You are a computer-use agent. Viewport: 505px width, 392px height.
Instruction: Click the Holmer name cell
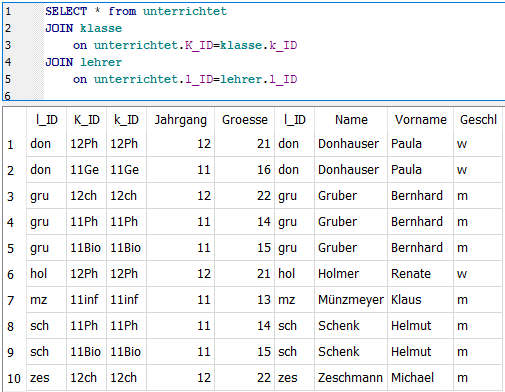(x=351, y=274)
